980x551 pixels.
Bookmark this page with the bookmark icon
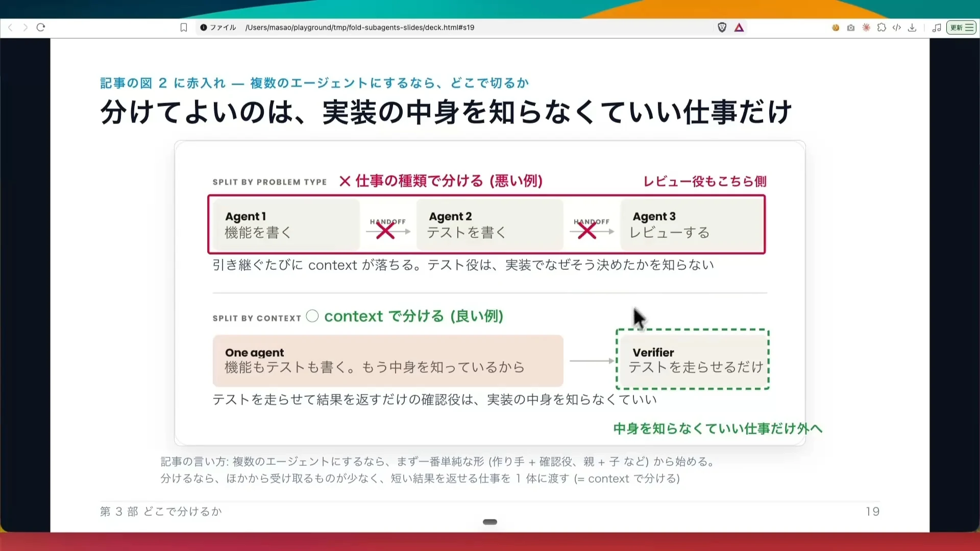coord(184,28)
